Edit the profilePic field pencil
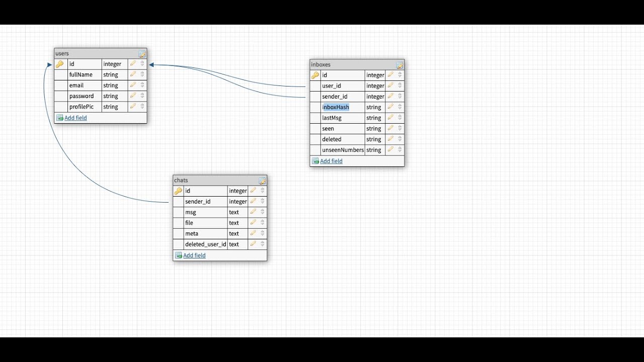Screen dimensions: 644x362 133,107
